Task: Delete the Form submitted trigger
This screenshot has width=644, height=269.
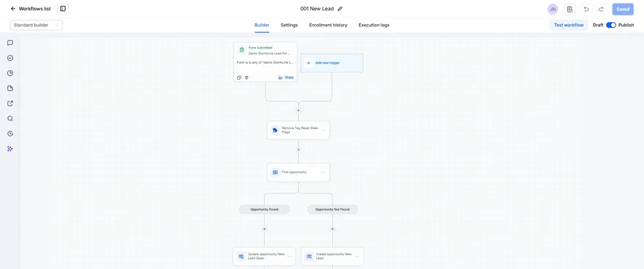Action: (x=247, y=77)
